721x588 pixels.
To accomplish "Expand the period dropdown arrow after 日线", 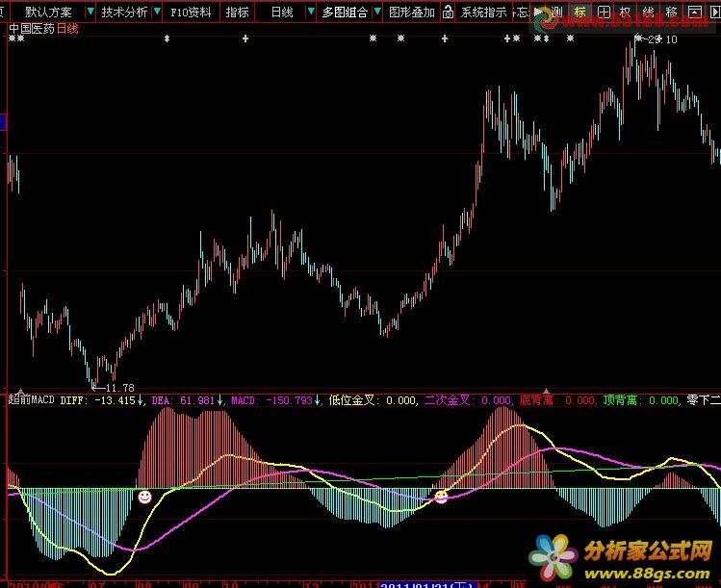I will [x=311, y=11].
